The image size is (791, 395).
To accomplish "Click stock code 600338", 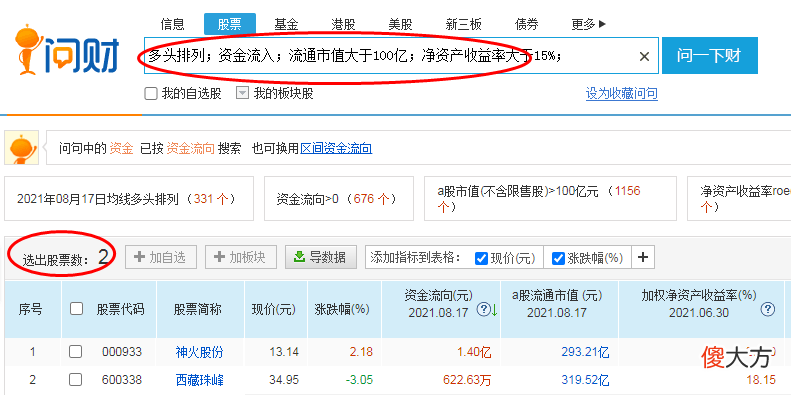I will pos(122,379).
